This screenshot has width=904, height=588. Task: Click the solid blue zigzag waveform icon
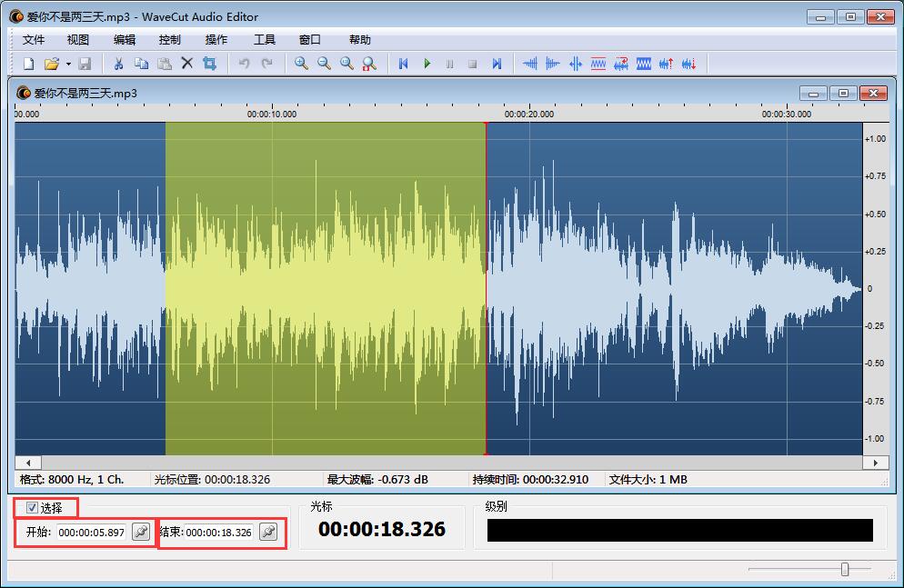click(x=643, y=64)
